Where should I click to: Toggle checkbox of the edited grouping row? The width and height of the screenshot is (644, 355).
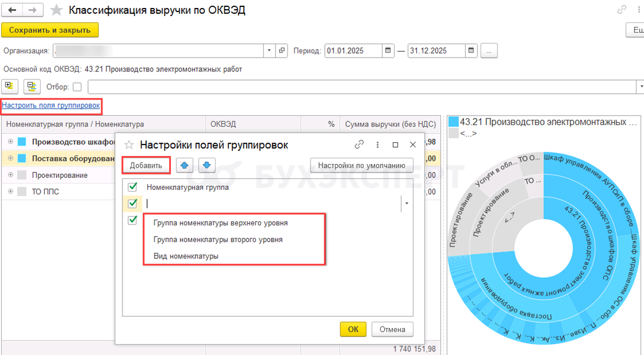tap(133, 203)
